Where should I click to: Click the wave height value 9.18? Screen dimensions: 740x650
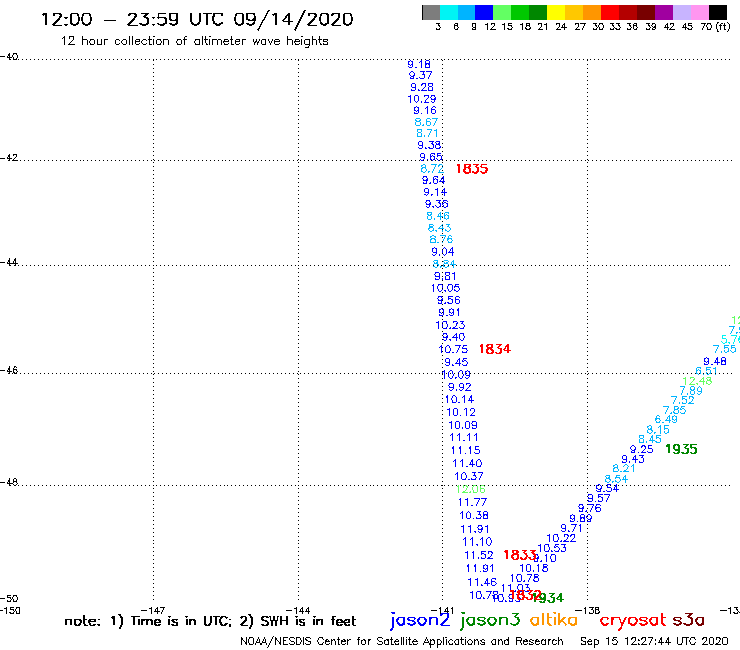(419, 64)
